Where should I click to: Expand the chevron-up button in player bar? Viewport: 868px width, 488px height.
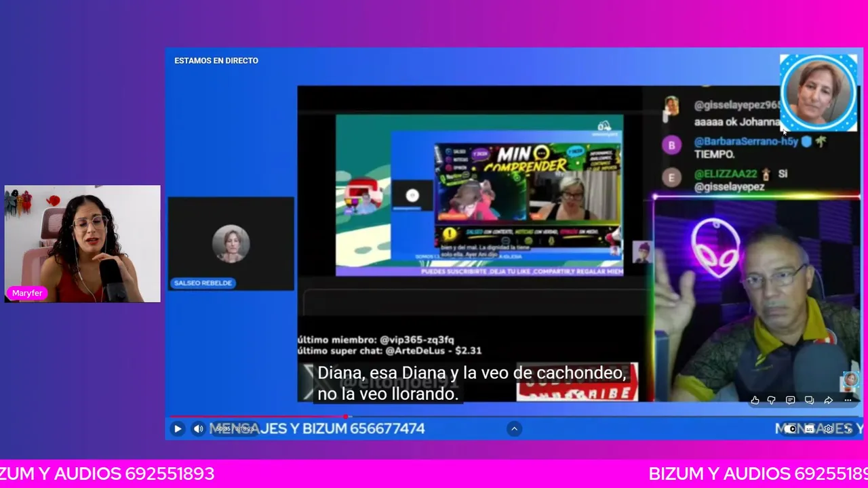click(x=514, y=428)
